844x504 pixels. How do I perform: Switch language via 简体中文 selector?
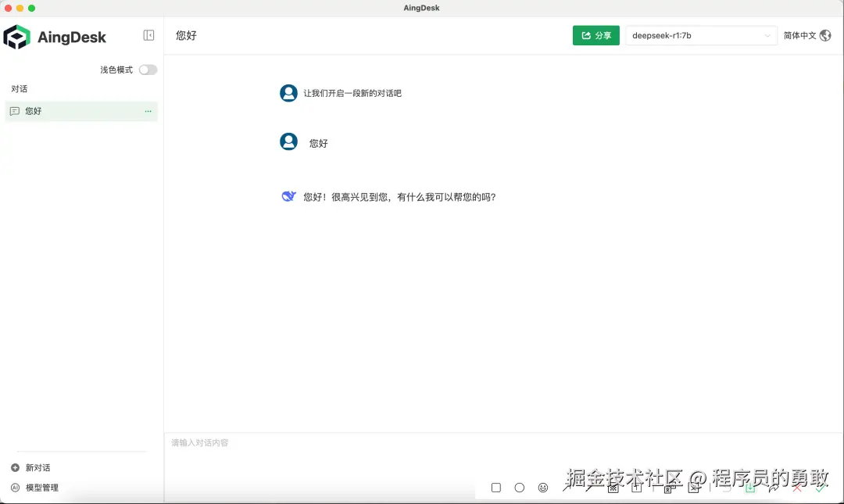coord(806,35)
